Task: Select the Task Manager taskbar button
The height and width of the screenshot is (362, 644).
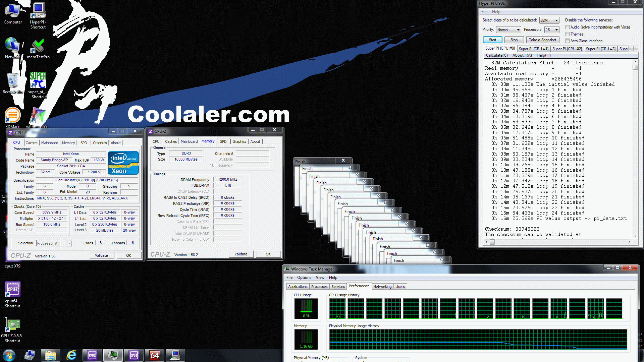Action: click(113, 355)
